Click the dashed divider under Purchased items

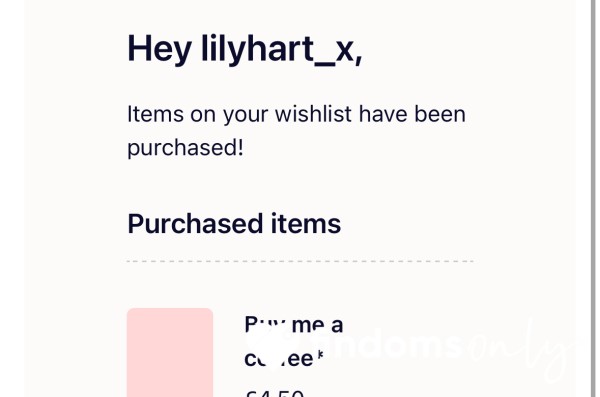(300, 261)
